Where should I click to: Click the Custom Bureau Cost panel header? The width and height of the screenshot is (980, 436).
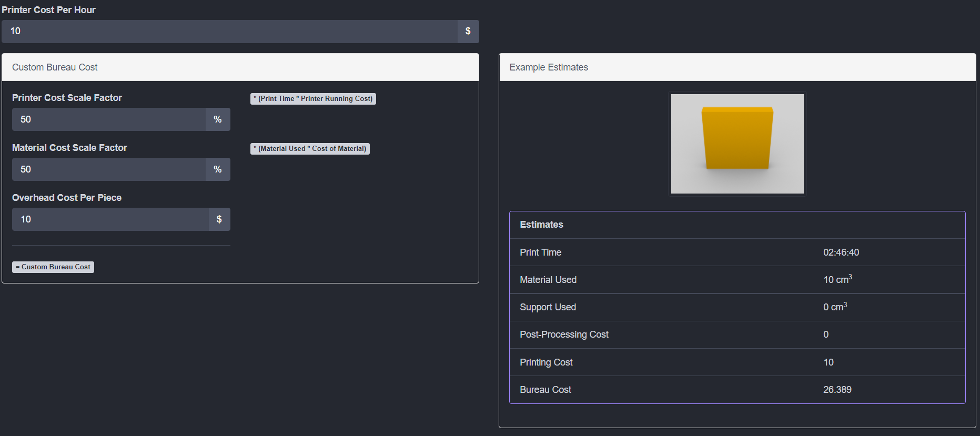point(240,67)
